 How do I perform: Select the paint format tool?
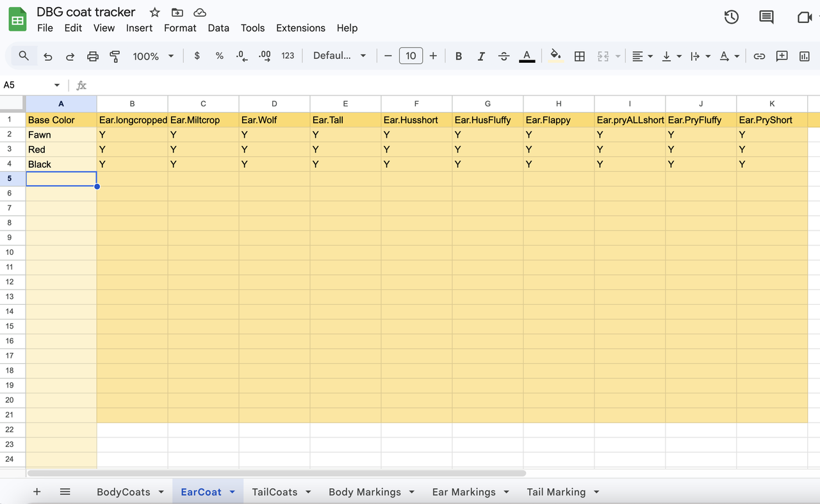115,56
